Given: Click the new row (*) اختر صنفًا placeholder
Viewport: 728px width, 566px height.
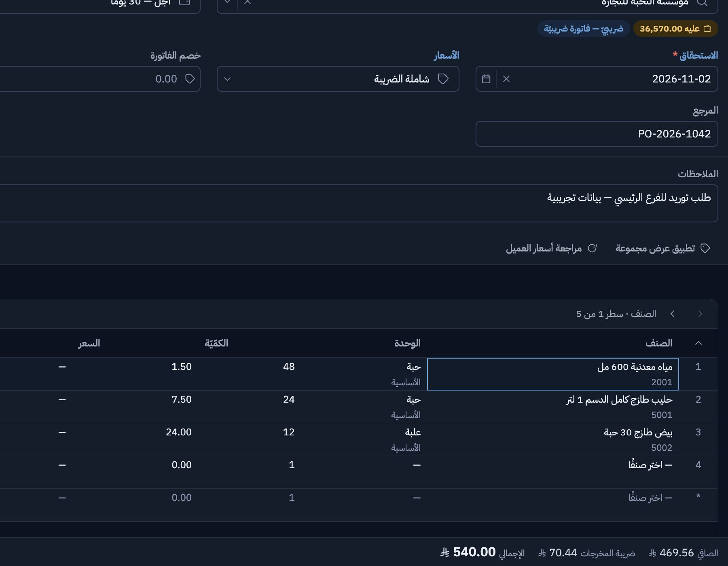Looking at the screenshot, I should tap(553, 505).
